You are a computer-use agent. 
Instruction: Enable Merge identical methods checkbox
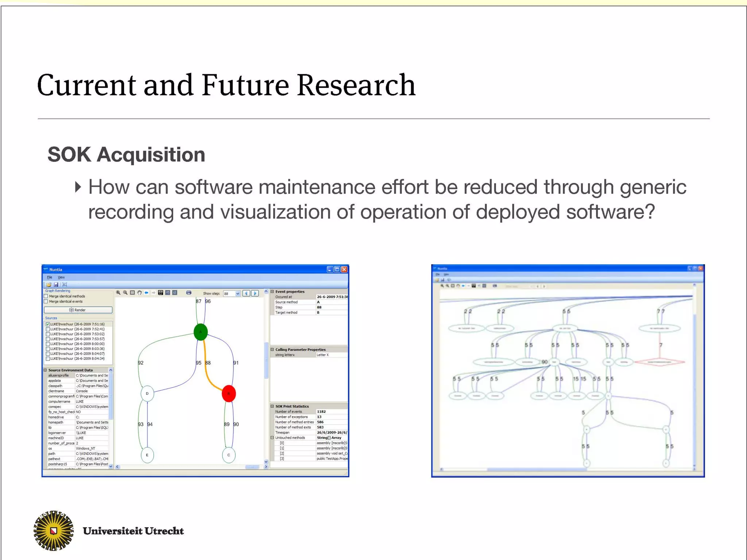pyautogui.click(x=46, y=296)
